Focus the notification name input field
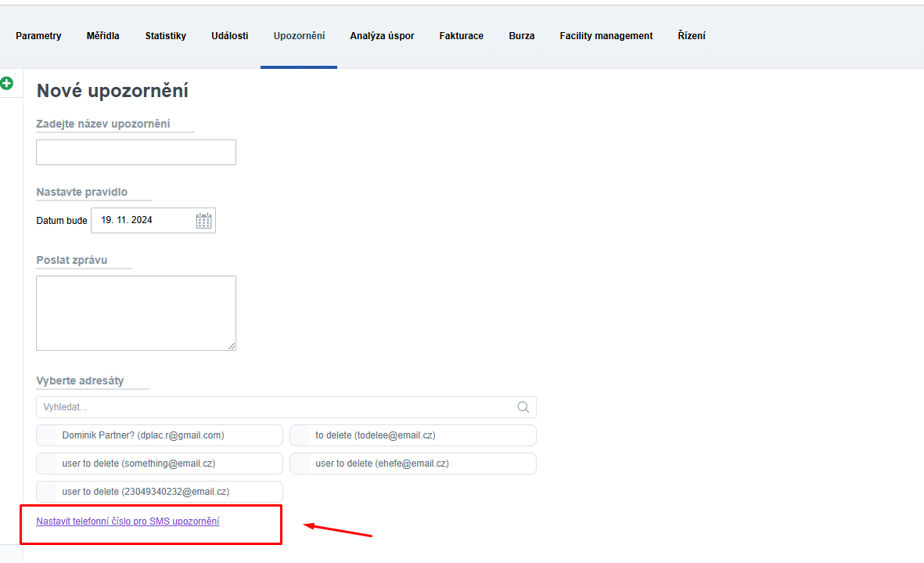 (136, 153)
